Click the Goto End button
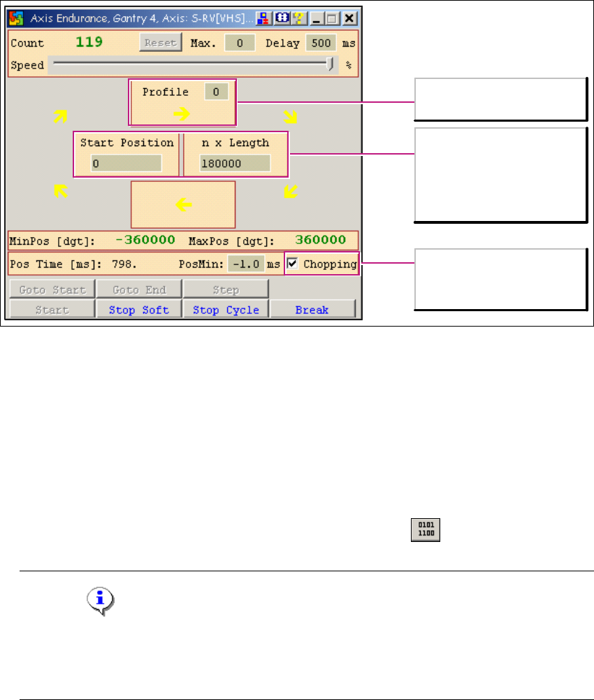Viewport: 594px width, 700px height. tap(139, 290)
